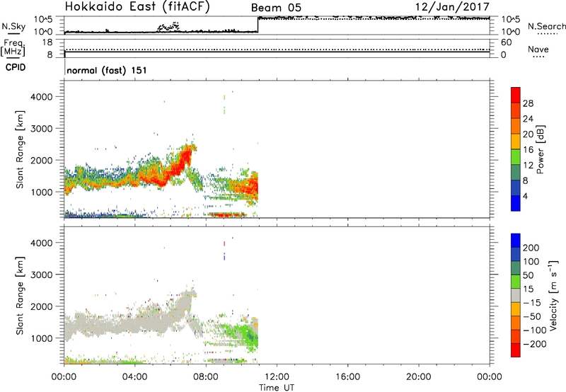Click the frequency axis value '18'
566x392 pixels.
pyautogui.click(x=47, y=42)
